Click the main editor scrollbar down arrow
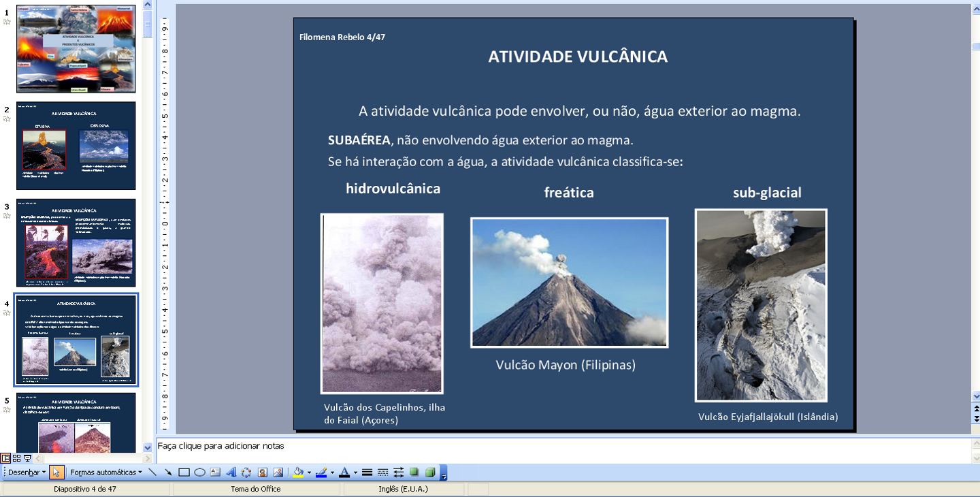The image size is (980, 497). click(975, 396)
